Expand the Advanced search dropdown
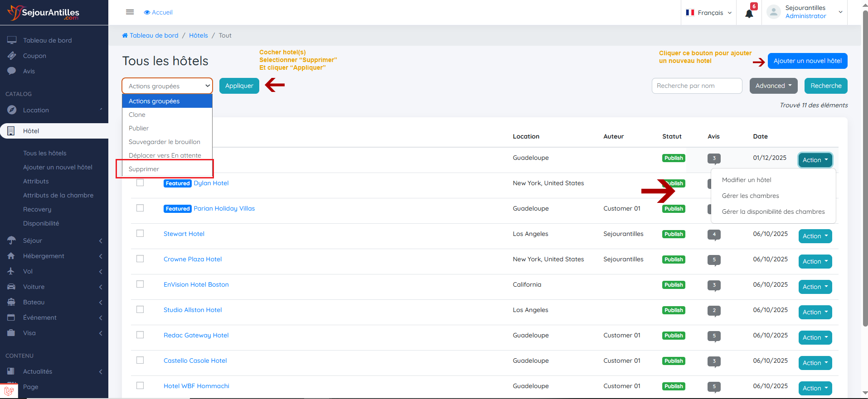 773,86
